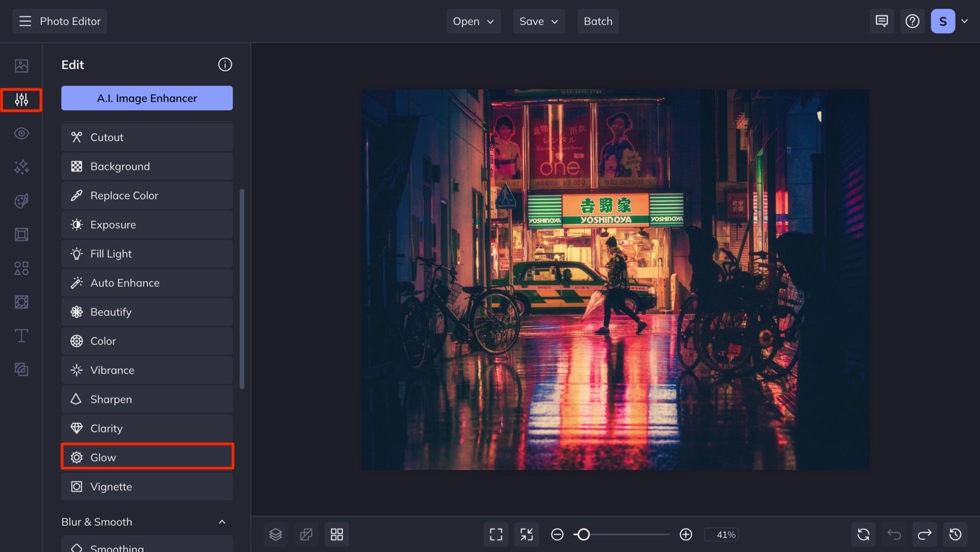Viewport: 980px width, 552px height.
Task: Open the Color palette tool panel
Action: (21, 200)
